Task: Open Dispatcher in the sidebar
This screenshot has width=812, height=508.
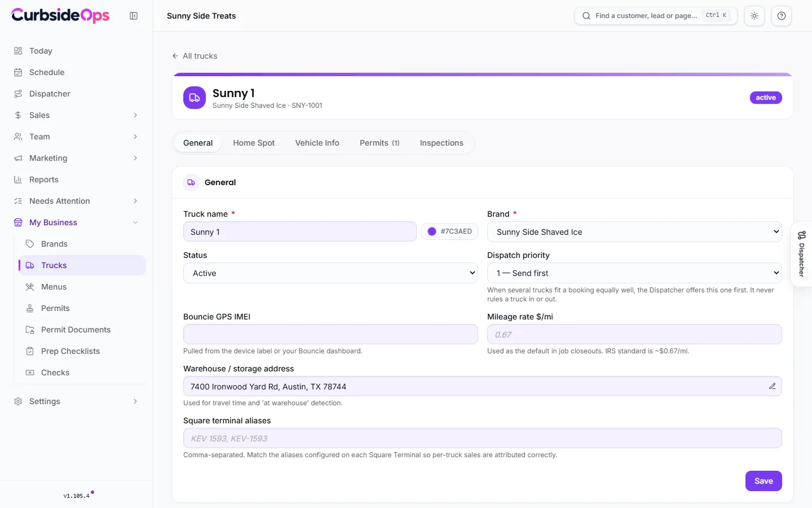Action: 77,94
